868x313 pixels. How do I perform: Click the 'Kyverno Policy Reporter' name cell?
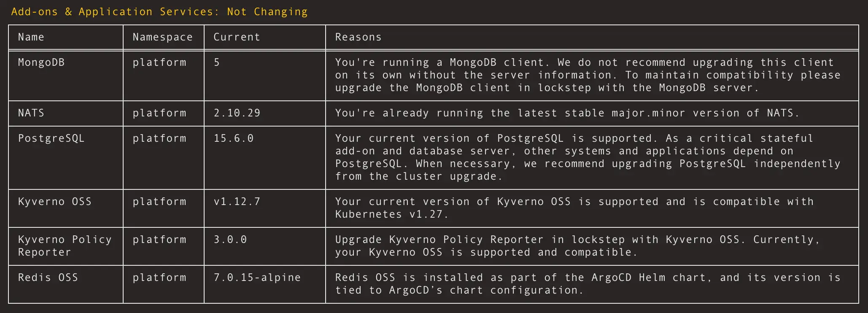point(65,246)
